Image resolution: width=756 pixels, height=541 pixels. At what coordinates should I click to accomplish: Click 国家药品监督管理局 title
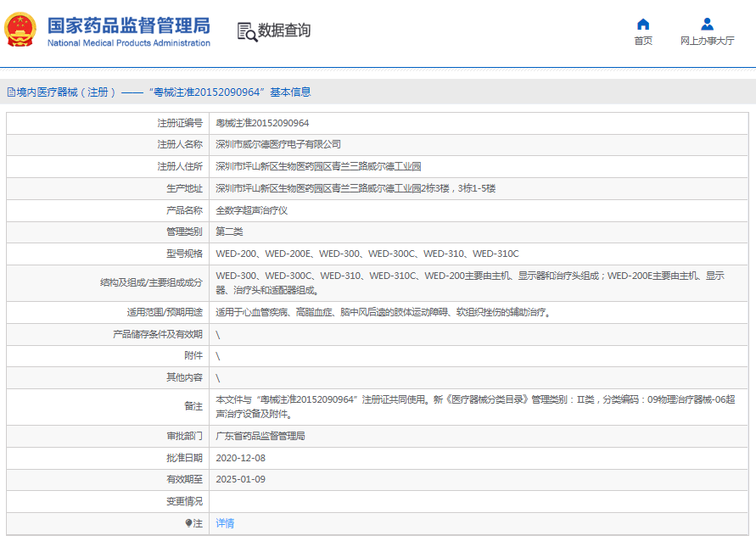(x=129, y=25)
